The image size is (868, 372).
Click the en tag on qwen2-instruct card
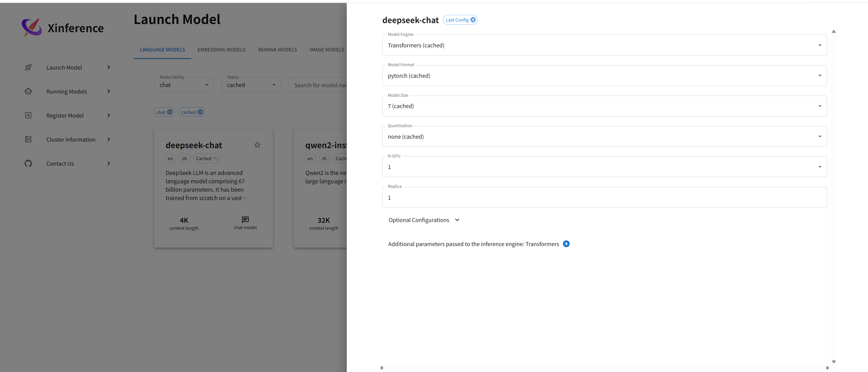[310, 159]
